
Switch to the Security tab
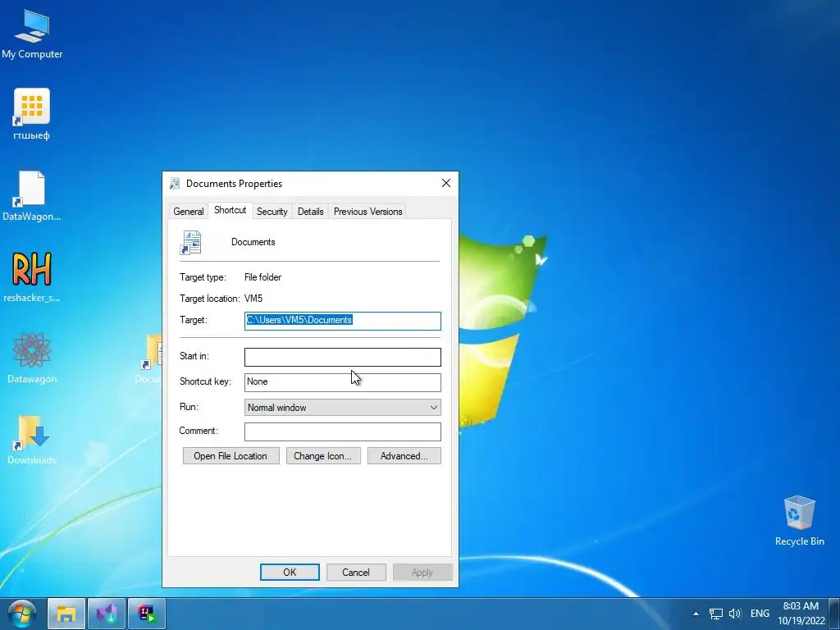272,212
